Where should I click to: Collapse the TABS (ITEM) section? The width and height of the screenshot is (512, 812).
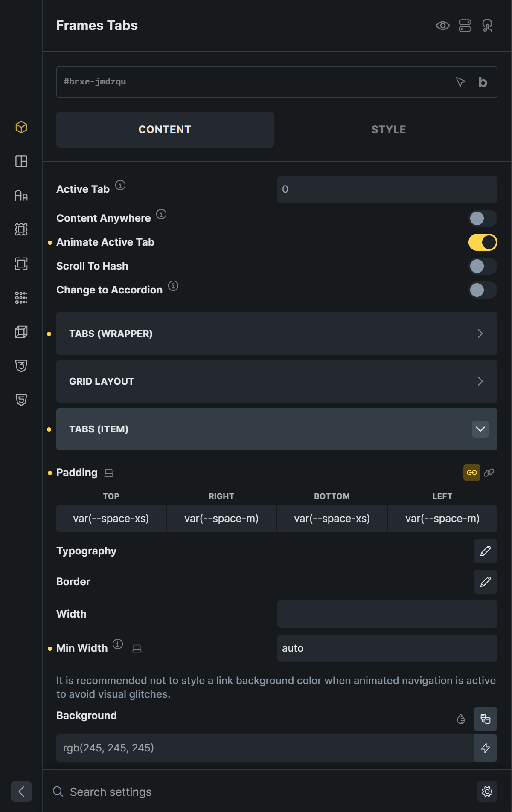click(277, 429)
